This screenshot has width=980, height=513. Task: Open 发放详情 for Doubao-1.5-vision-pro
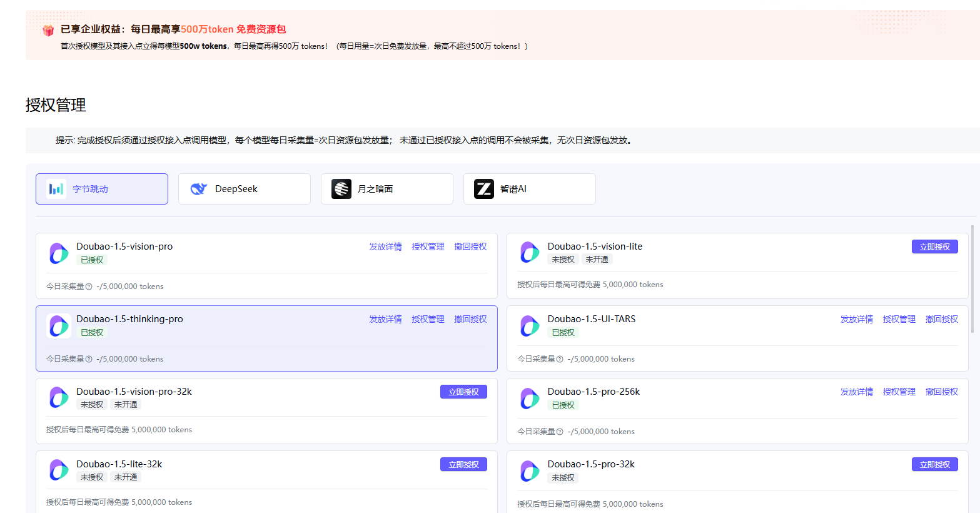(385, 247)
